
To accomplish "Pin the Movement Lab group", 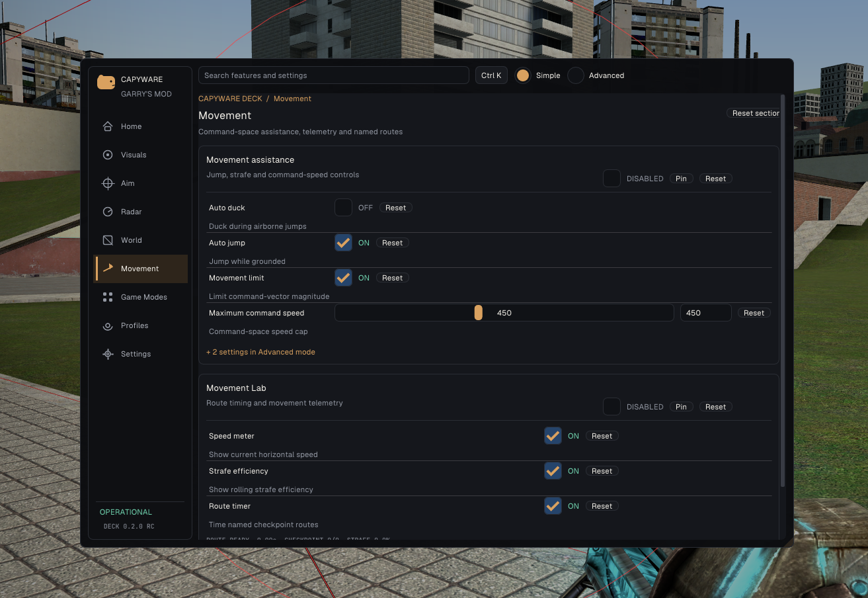I will click(x=681, y=407).
